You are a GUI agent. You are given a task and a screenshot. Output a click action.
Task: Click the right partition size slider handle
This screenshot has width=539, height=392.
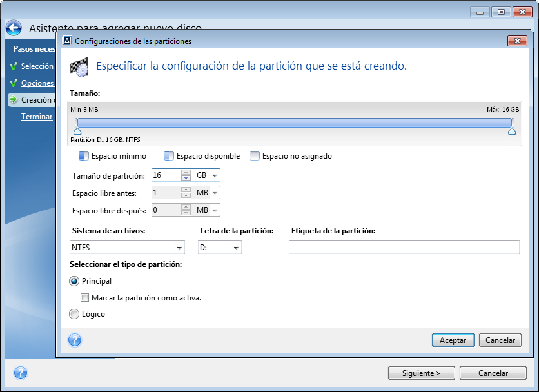[512, 132]
